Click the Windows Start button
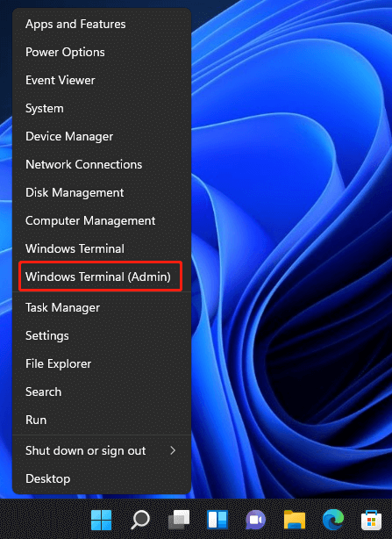Image resolution: width=392 pixels, height=539 pixels. pos(101,520)
